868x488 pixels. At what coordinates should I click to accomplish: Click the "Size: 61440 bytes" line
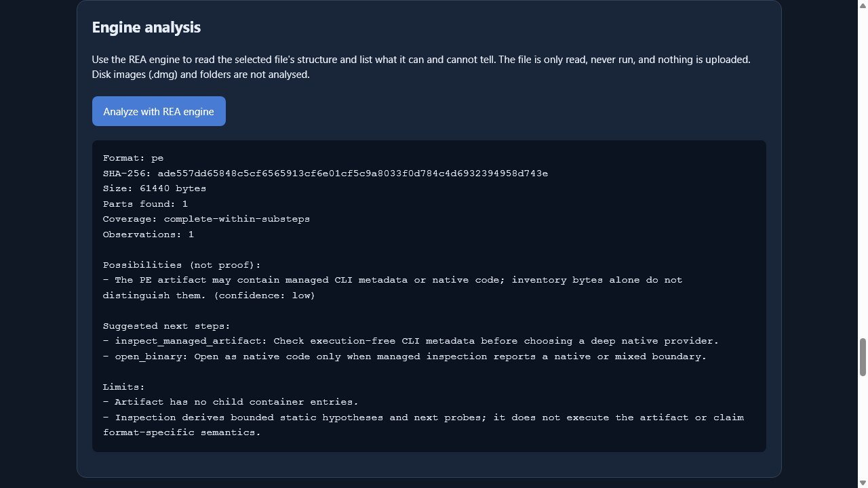(155, 188)
